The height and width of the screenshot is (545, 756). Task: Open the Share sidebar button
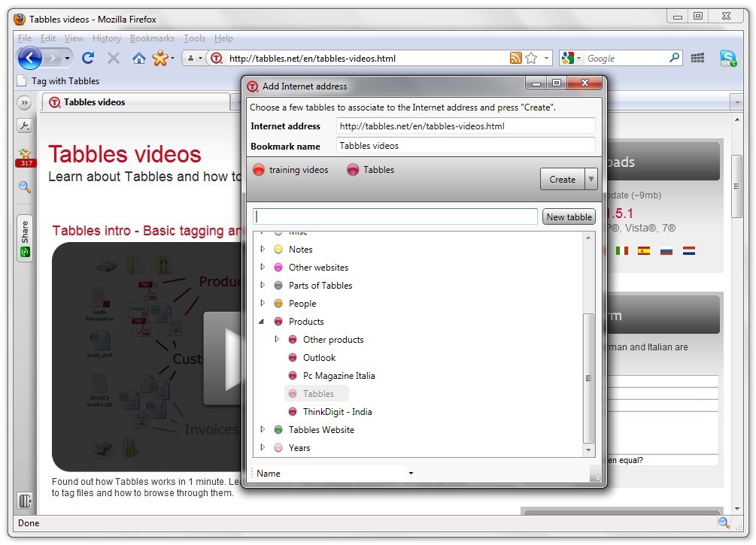click(25, 238)
